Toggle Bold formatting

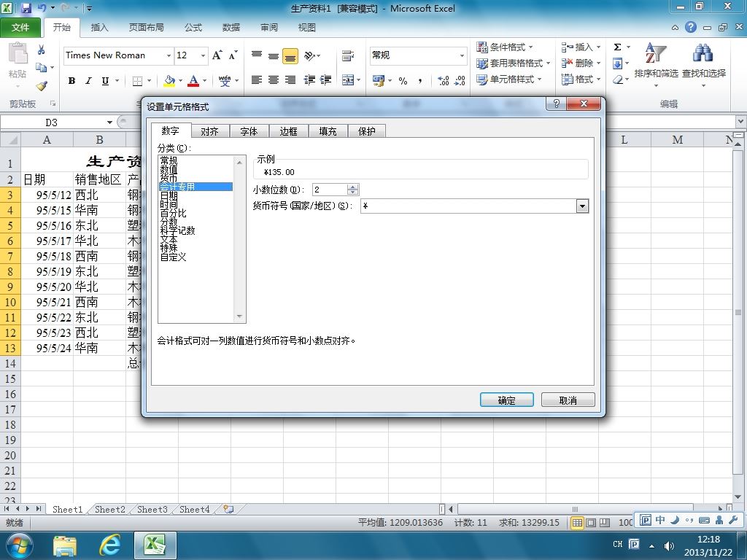click(x=71, y=81)
